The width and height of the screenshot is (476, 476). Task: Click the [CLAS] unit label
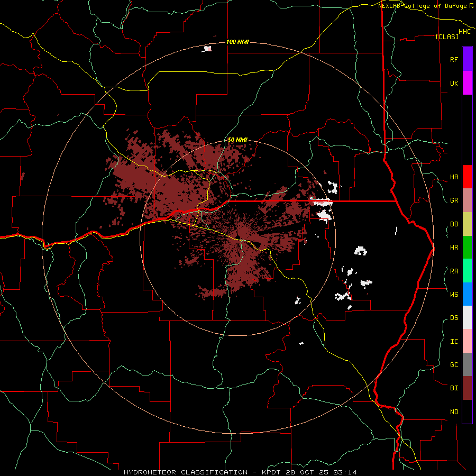point(447,36)
